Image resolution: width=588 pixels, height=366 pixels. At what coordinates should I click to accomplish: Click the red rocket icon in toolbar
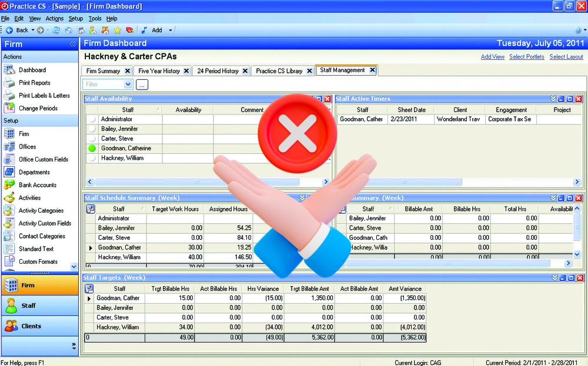pos(130,31)
